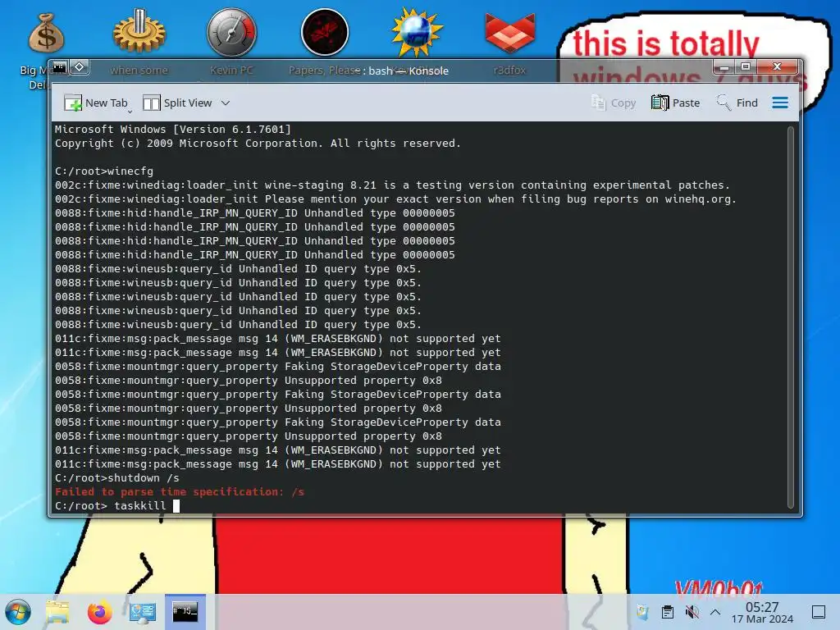Click the terminal prompt line 'taskkill'

pos(117,505)
